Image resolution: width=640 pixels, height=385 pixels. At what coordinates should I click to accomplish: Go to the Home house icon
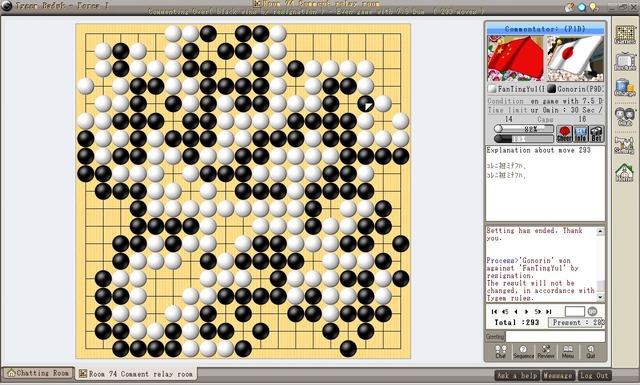click(x=624, y=173)
